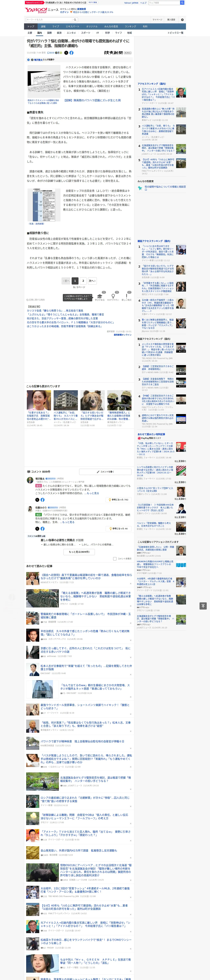Open settings gear icon in header
The width and height of the screenshot is (210, 980).
[x=182, y=20]
